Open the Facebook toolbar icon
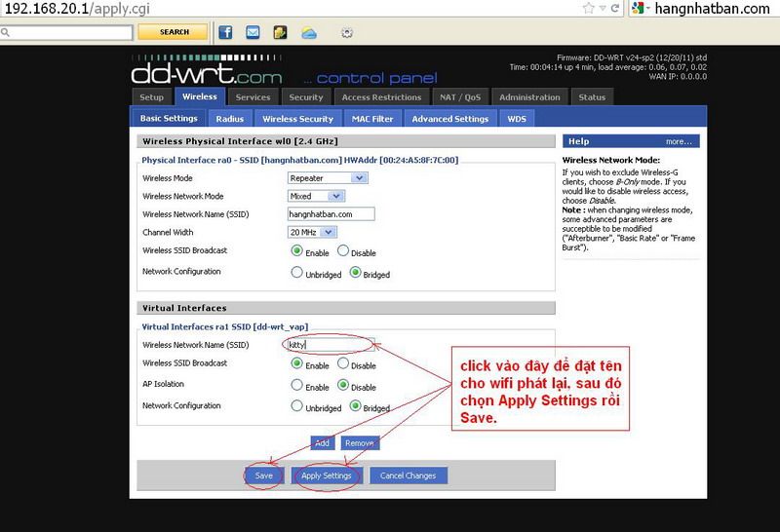 click(x=225, y=33)
